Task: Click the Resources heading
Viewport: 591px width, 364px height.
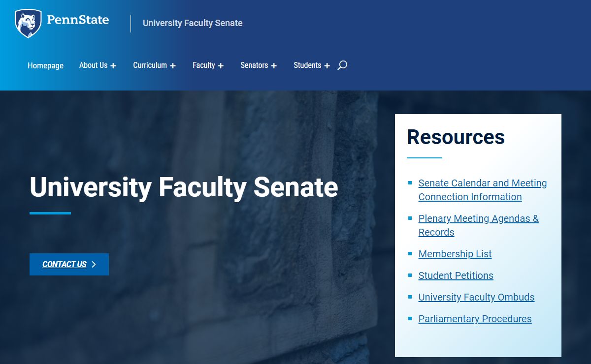Action: pyautogui.click(x=456, y=137)
